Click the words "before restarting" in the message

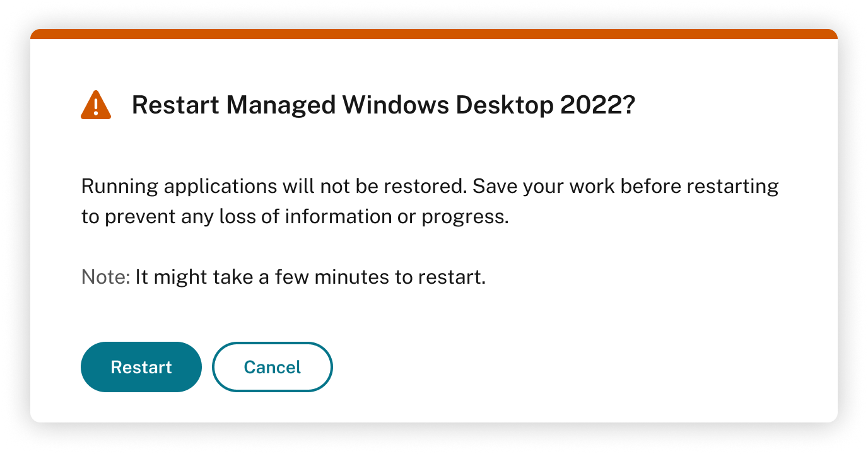(x=700, y=187)
